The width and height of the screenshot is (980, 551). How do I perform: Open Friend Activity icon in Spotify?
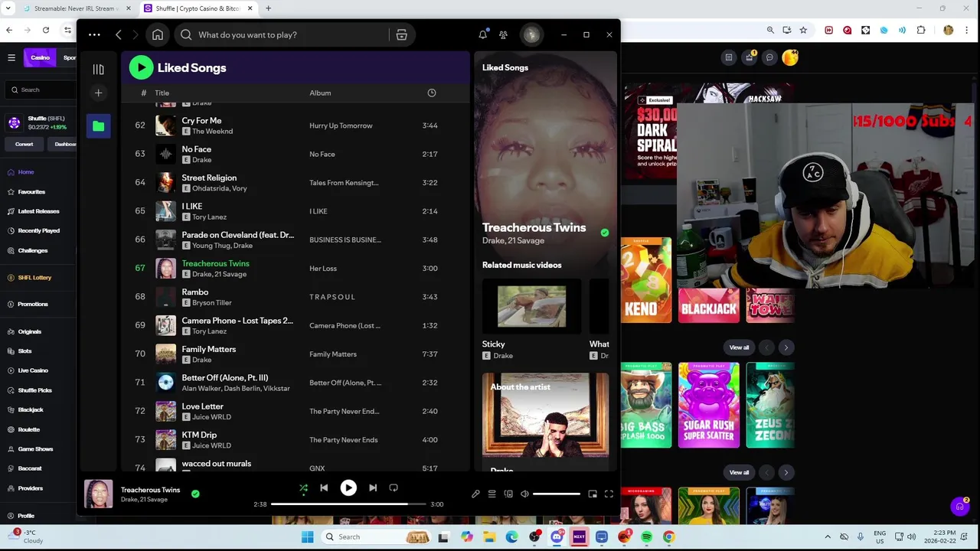(503, 34)
